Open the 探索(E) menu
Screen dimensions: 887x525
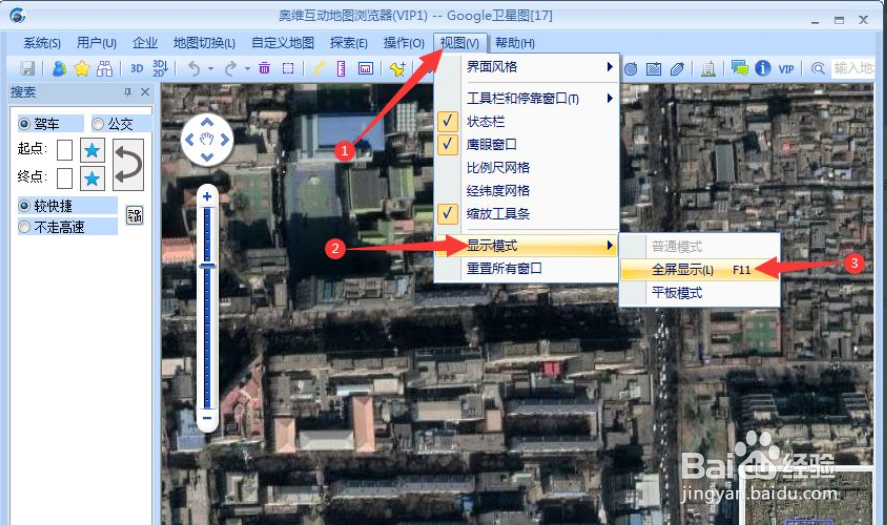pos(348,43)
